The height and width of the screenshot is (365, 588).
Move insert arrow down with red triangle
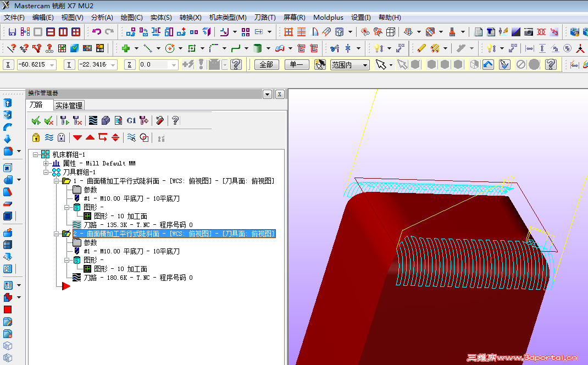[77, 137]
